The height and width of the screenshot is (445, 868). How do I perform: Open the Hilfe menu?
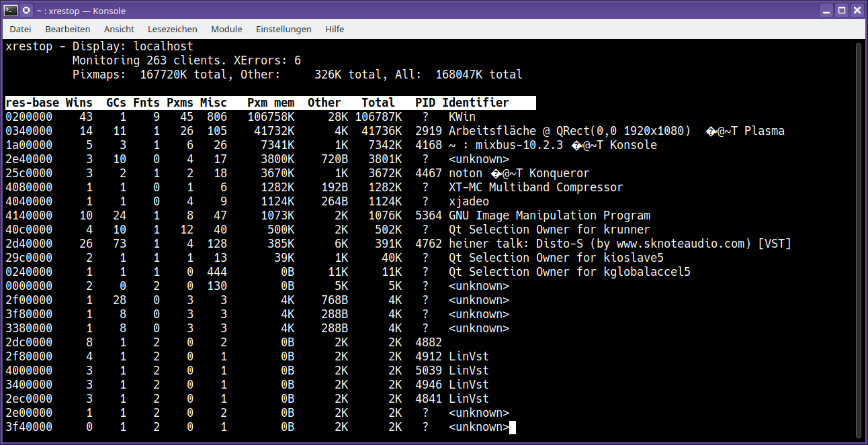(x=335, y=30)
